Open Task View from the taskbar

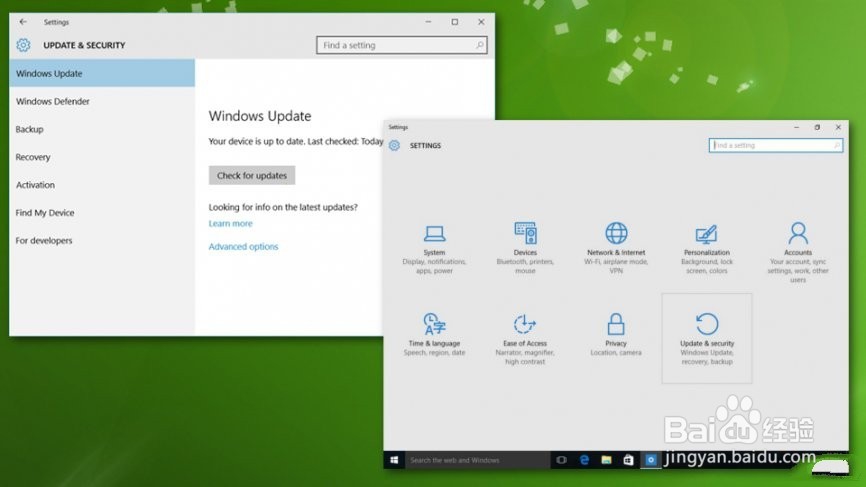[x=561, y=459]
